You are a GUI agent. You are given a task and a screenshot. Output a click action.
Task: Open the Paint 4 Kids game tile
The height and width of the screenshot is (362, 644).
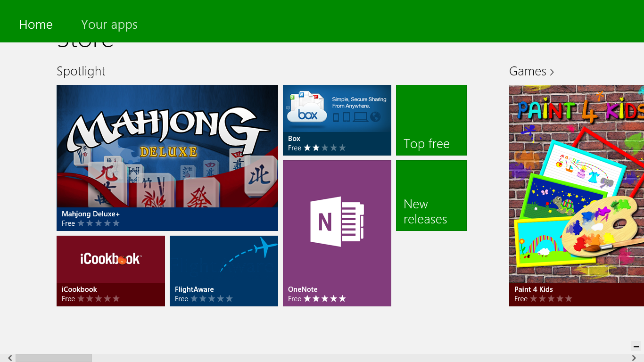click(x=577, y=196)
